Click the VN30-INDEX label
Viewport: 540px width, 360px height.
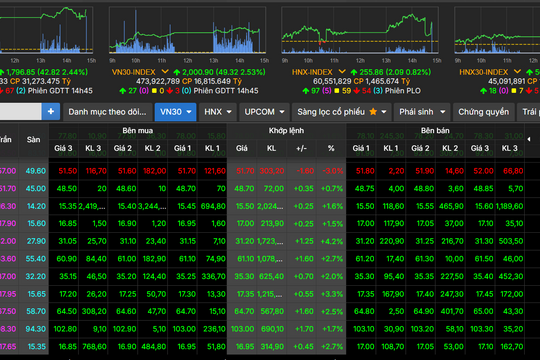pyautogui.click(x=134, y=72)
